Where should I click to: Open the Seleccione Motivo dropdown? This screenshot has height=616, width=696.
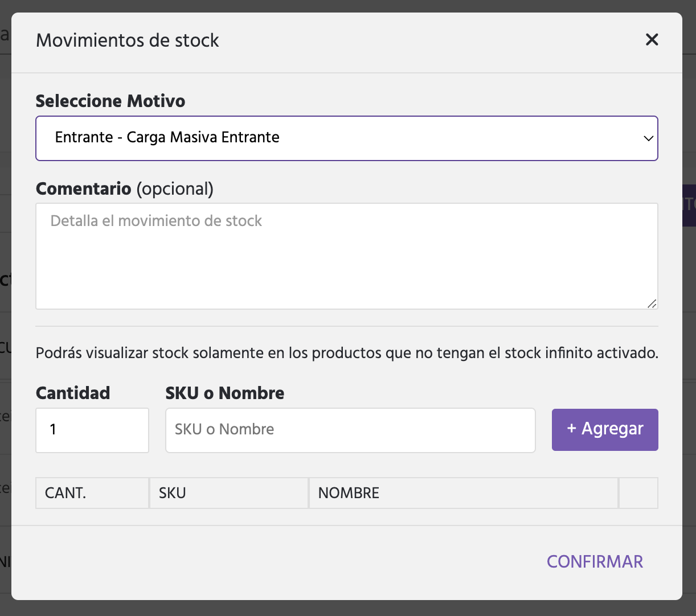pyautogui.click(x=346, y=138)
